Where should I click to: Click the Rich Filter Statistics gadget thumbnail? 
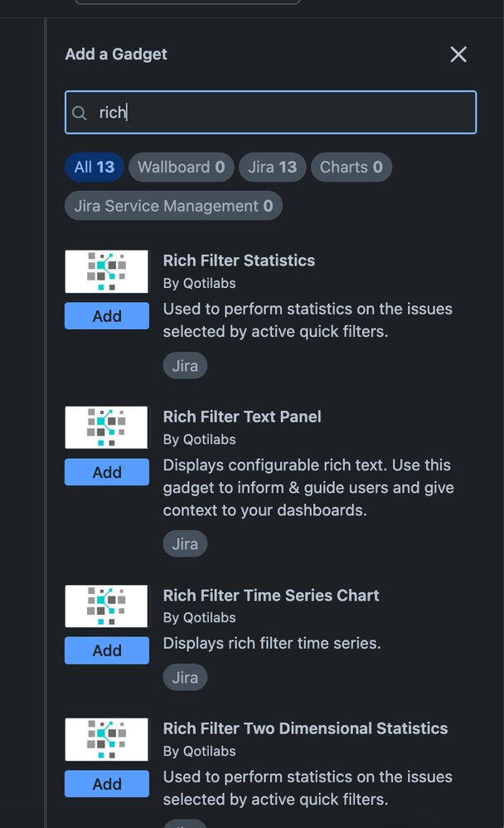coord(107,271)
